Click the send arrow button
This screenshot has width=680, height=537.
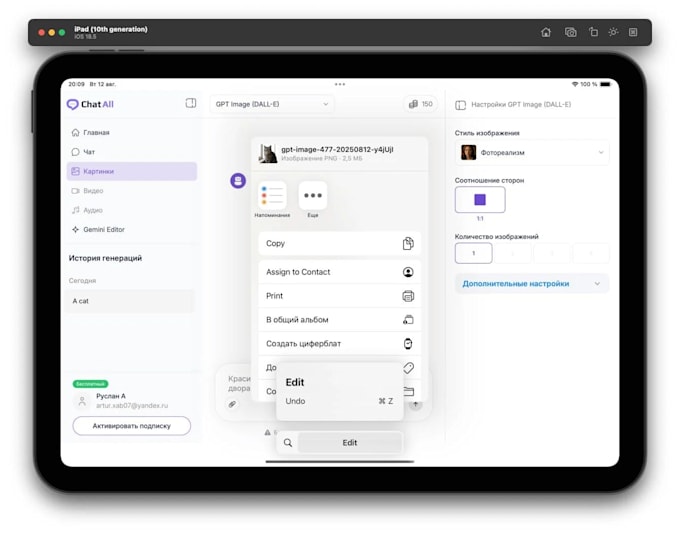click(x=415, y=405)
